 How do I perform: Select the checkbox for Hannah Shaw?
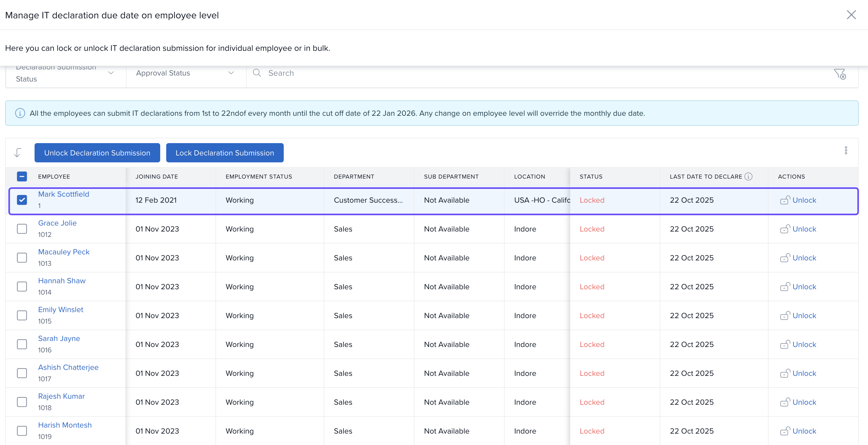(22, 287)
